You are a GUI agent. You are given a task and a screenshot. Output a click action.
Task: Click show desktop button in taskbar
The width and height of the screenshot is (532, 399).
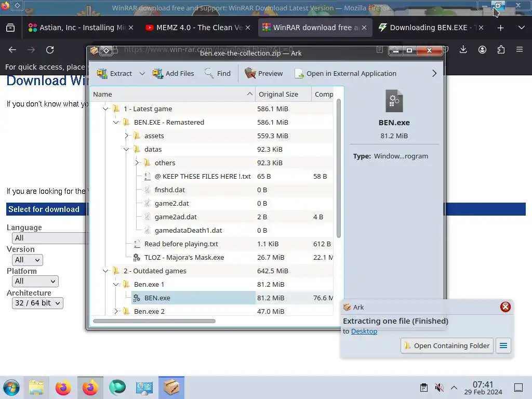click(518, 388)
